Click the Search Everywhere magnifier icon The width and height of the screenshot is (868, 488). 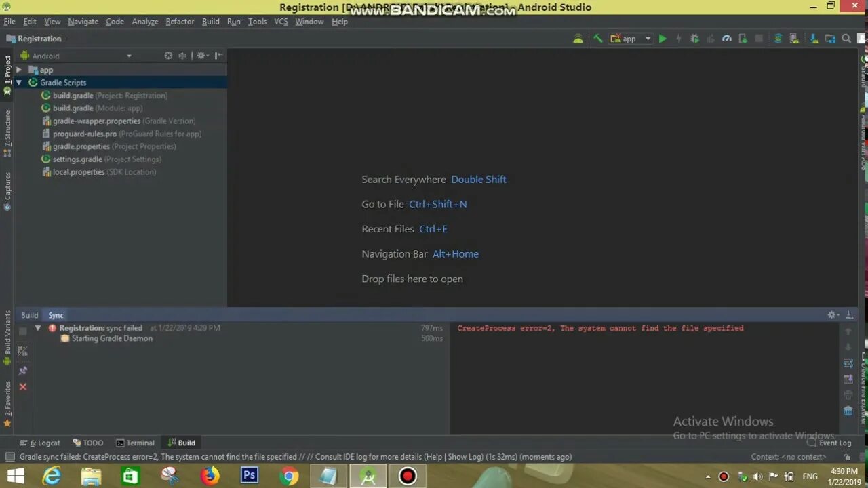pos(846,39)
